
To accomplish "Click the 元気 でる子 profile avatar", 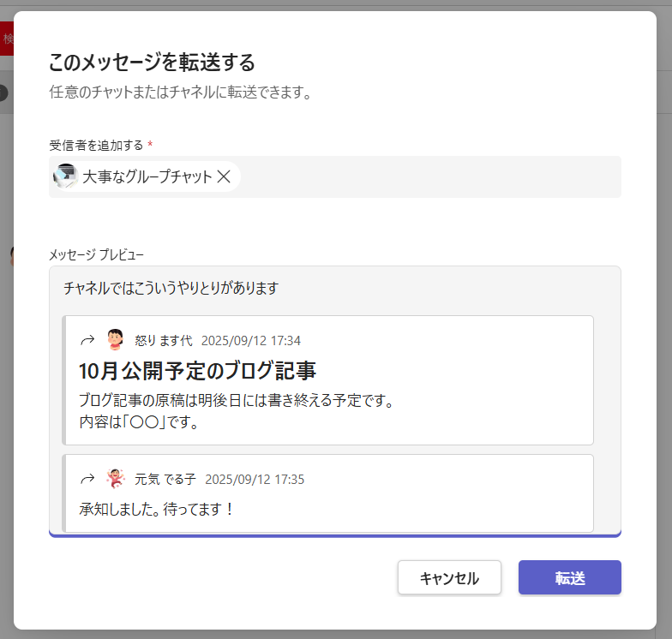I will pos(115,479).
